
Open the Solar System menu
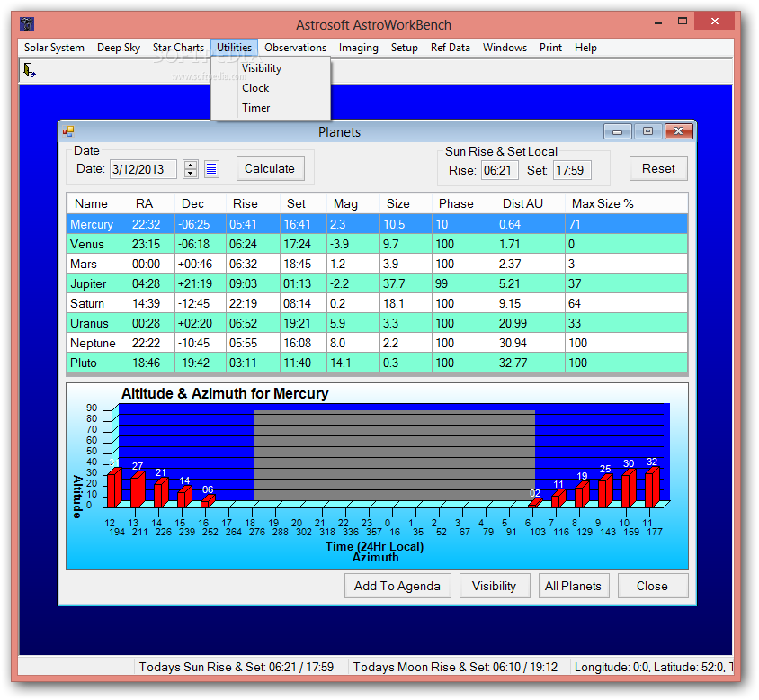54,48
